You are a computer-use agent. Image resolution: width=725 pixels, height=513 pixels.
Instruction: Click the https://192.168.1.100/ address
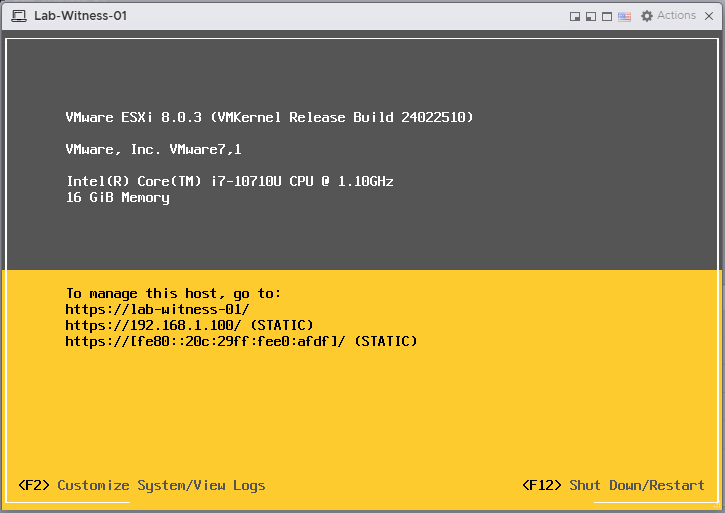click(x=153, y=326)
